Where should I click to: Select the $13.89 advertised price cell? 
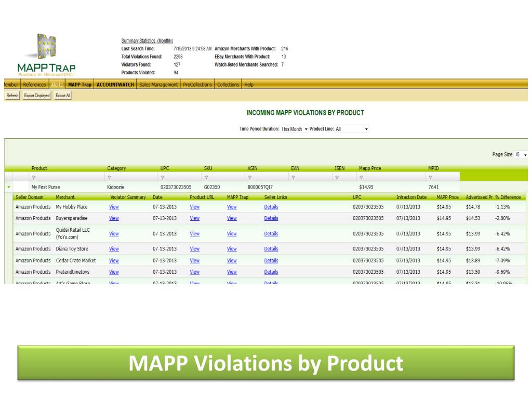pyautogui.click(x=473, y=261)
